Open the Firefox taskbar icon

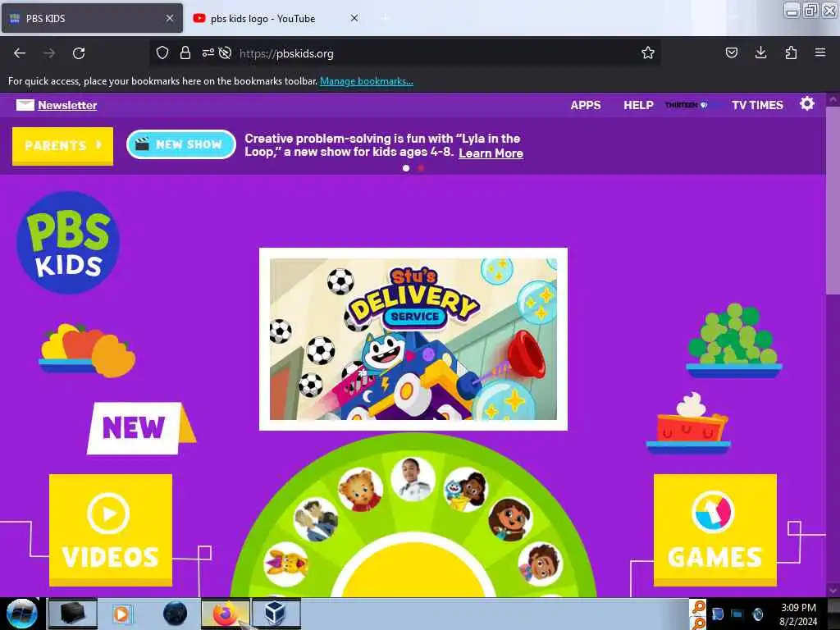[225, 614]
